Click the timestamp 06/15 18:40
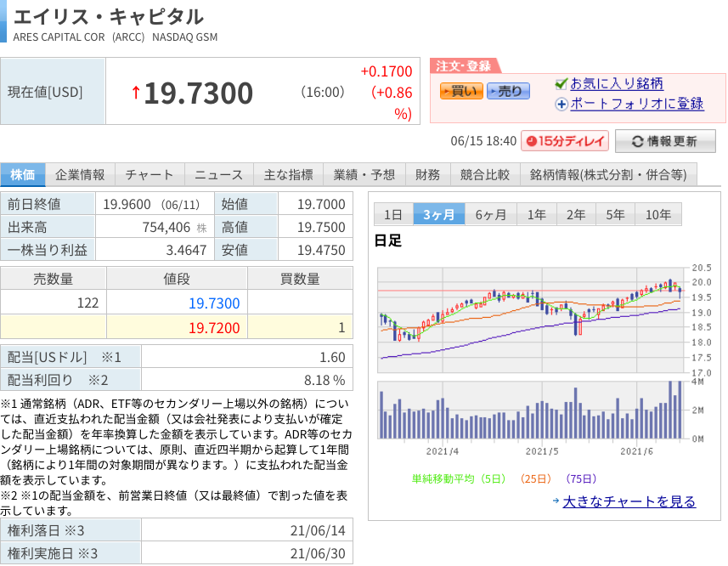The image size is (728, 566). click(x=483, y=141)
